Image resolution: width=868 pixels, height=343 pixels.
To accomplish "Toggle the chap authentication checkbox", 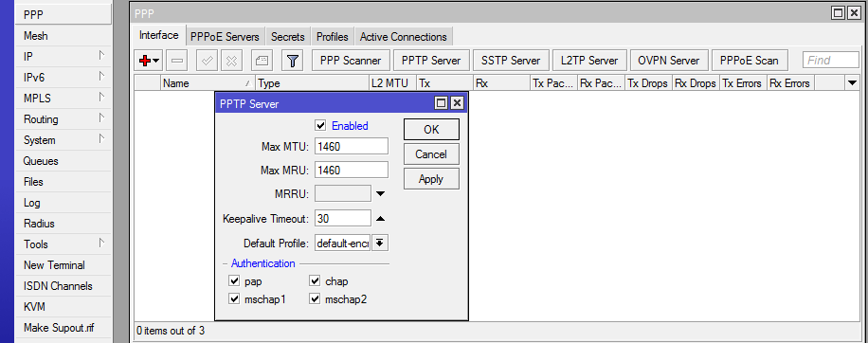I will pyautogui.click(x=315, y=281).
